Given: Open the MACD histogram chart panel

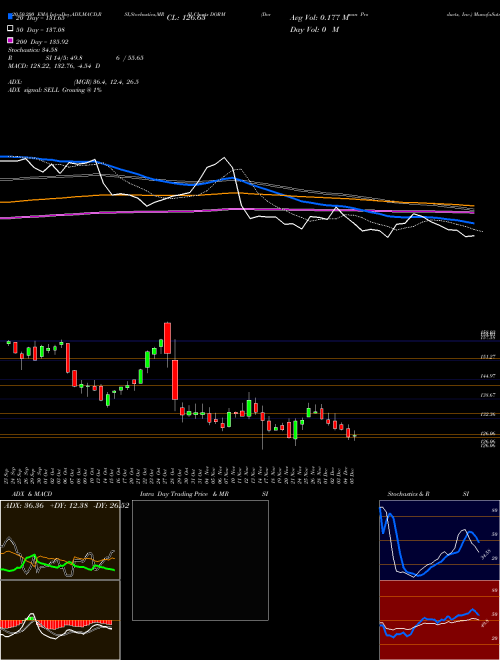Looking at the screenshot, I should (x=60, y=620).
